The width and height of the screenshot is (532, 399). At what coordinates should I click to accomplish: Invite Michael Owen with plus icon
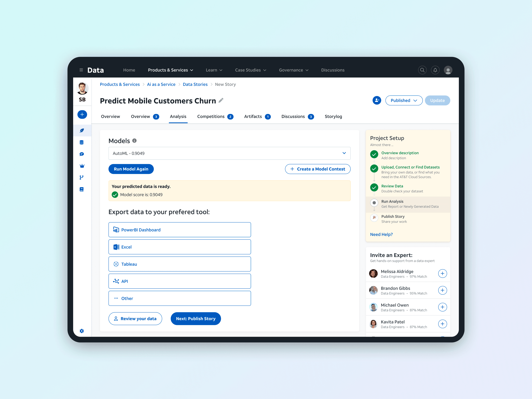click(x=442, y=307)
